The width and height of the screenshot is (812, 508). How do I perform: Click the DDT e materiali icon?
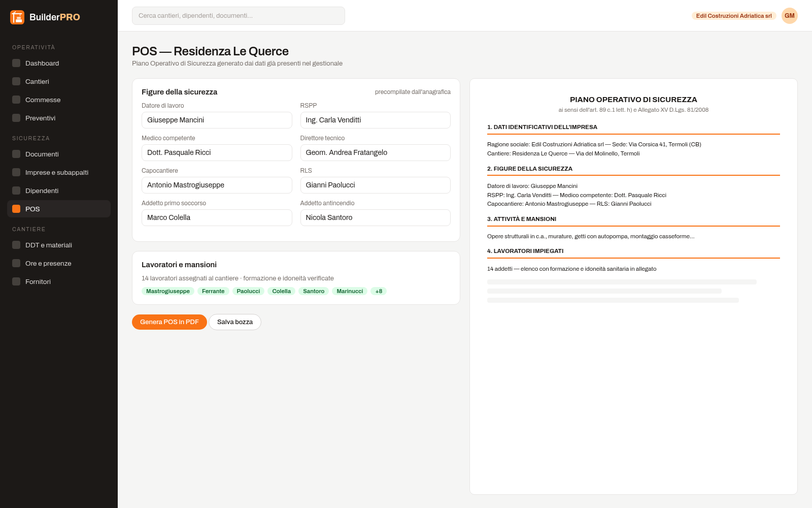[16, 245]
